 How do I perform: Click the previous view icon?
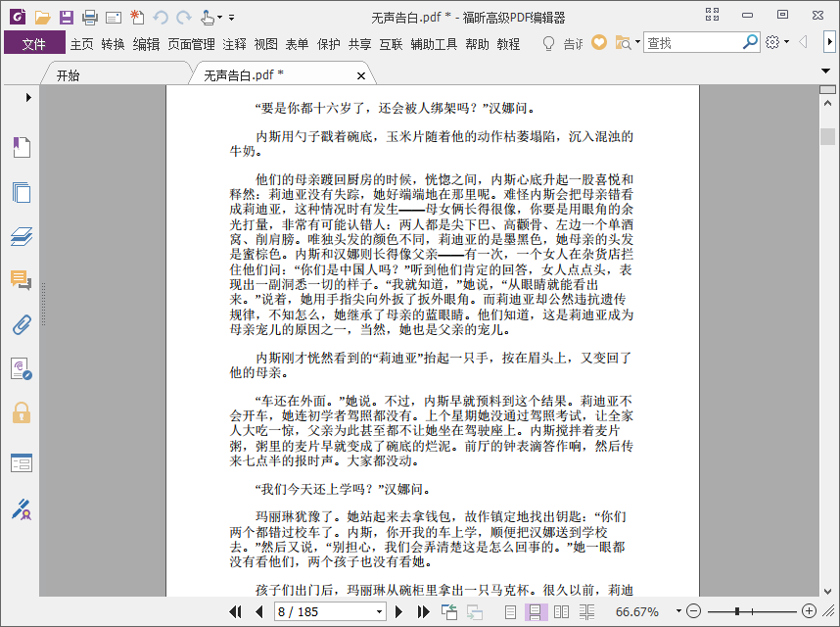point(449,611)
